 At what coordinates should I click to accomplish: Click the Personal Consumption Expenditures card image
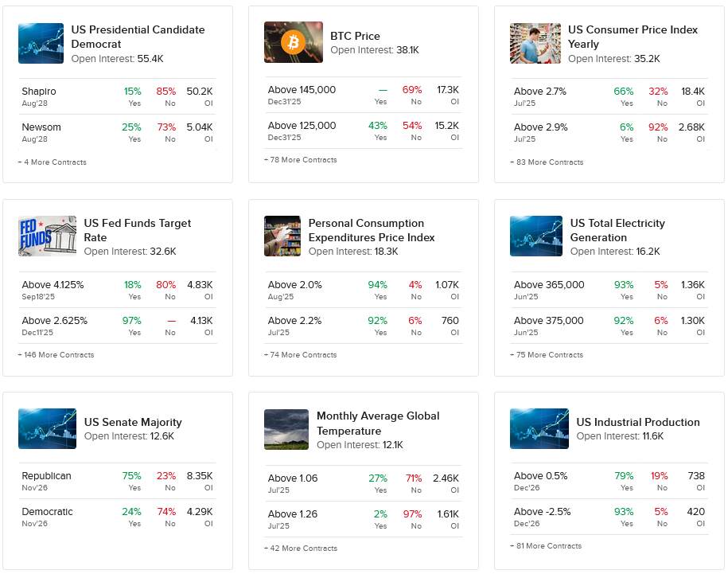[282, 236]
